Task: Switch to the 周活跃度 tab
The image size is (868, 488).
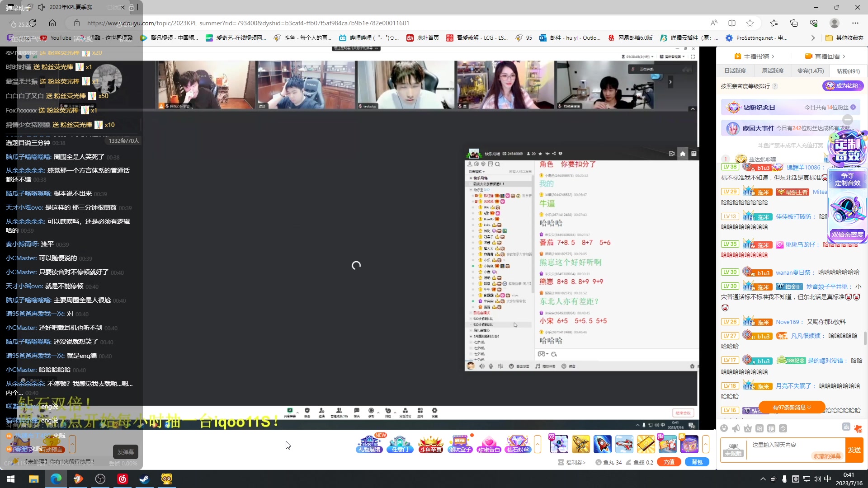Action: 773,71
